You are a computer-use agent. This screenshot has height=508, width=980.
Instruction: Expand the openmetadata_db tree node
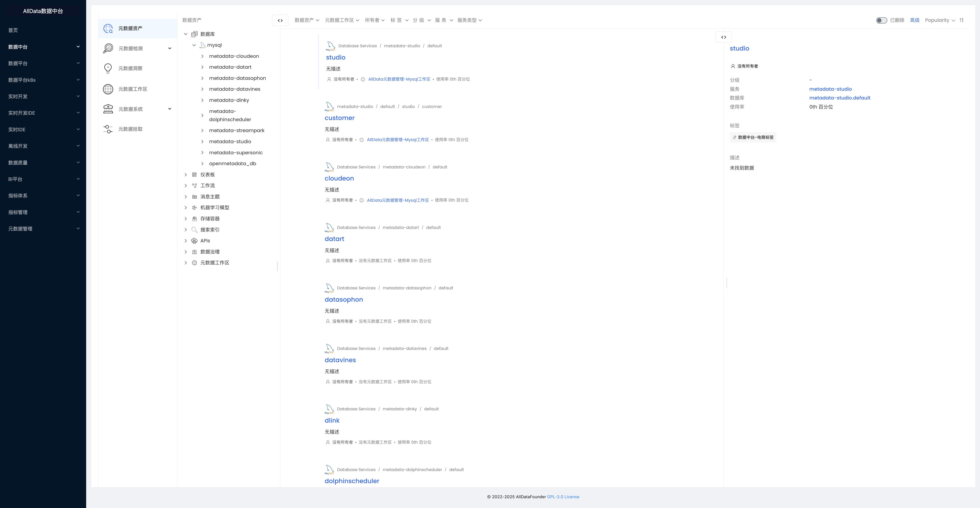[202, 163]
